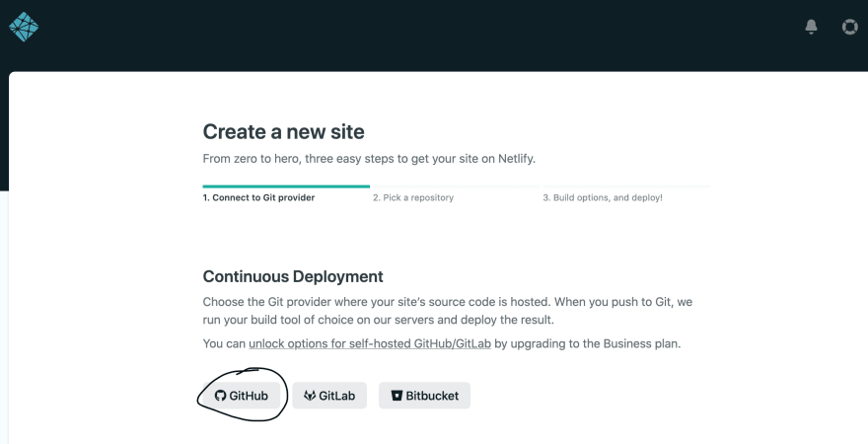The image size is (868, 444).
Task: Click the Create a new site heading
Action: point(283,132)
